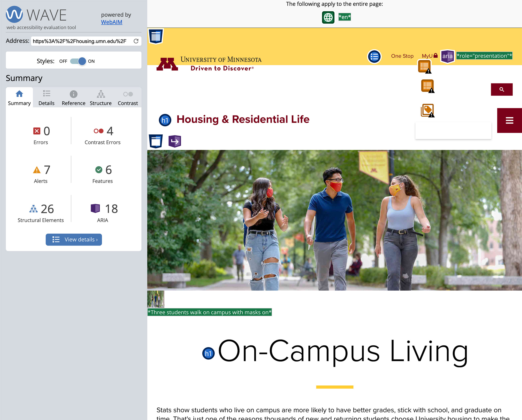This screenshot has width=522, height=420.
Task: Click the alerts warning triangle icon
Action: pyautogui.click(x=36, y=170)
